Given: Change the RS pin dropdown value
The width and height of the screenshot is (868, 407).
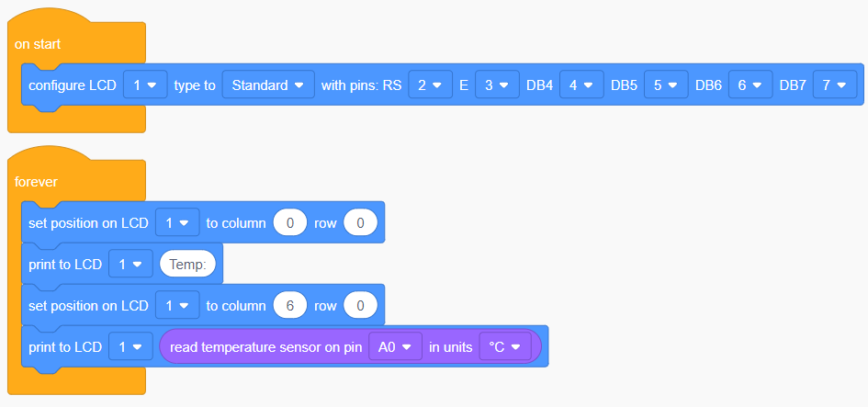Looking at the screenshot, I should (x=431, y=85).
